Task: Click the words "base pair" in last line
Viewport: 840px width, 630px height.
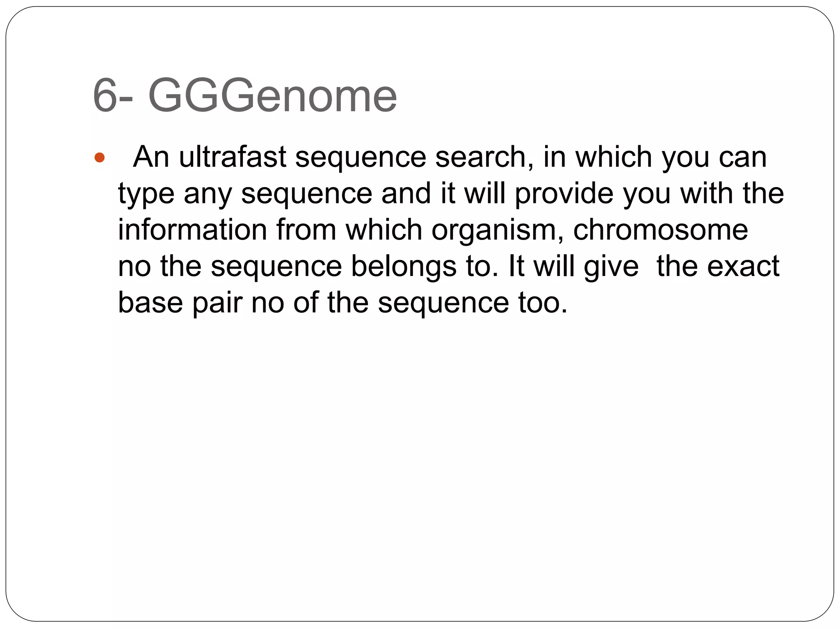Action: pyautogui.click(x=180, y=303)
